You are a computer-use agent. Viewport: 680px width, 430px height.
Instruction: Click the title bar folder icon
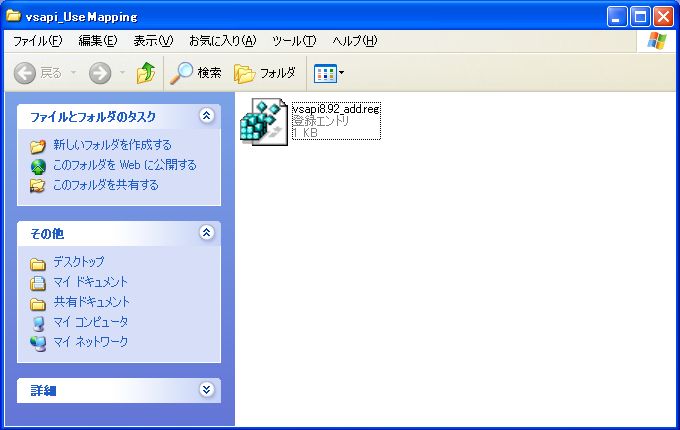point(13,16)
